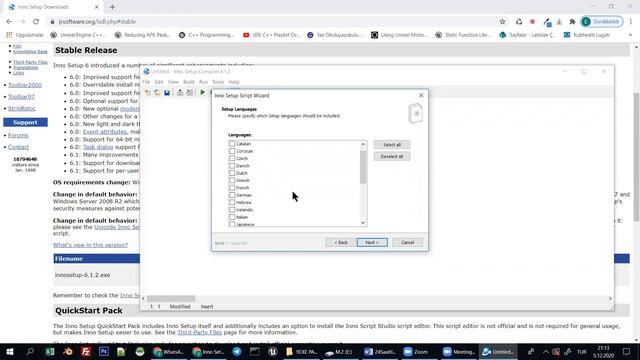
Task: Click the Support sidebar button
Action: (x=25, y=122)
